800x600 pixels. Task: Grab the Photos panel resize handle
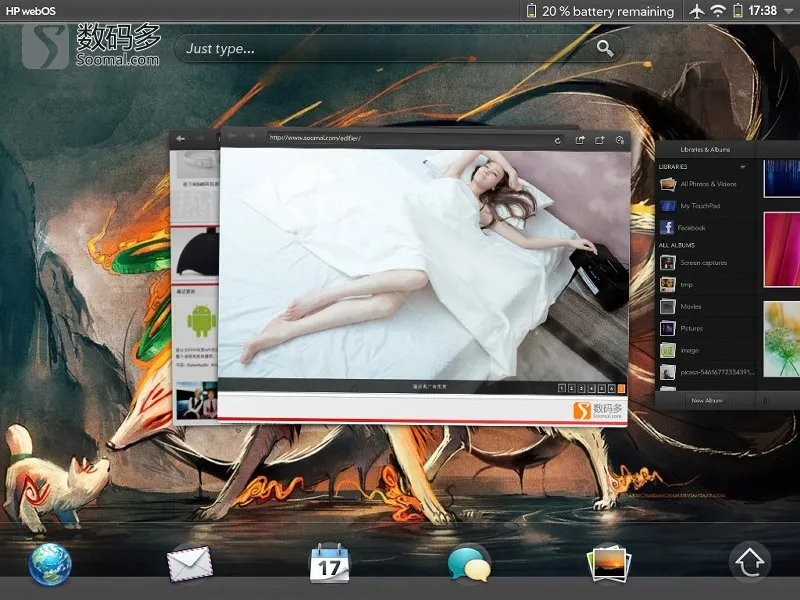[766, 401]
